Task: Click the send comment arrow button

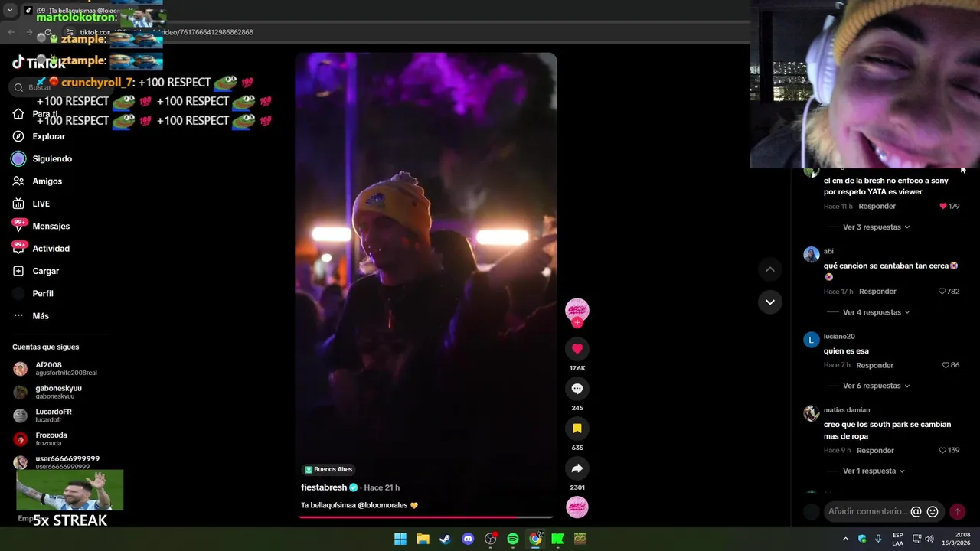Action: 957,511
